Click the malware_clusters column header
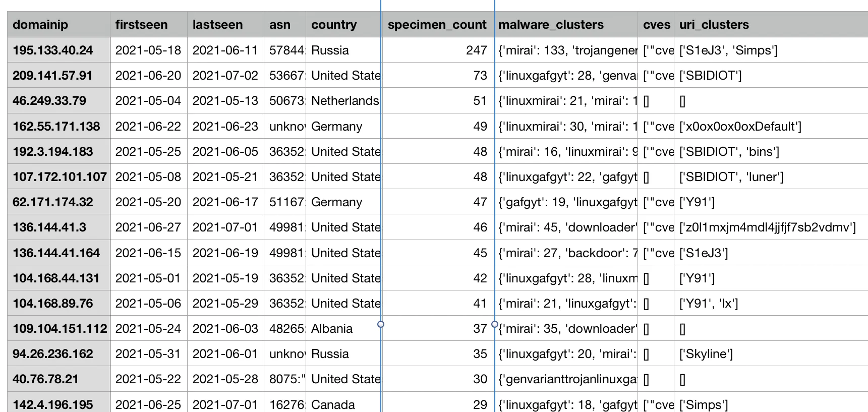 click(565, 25)
